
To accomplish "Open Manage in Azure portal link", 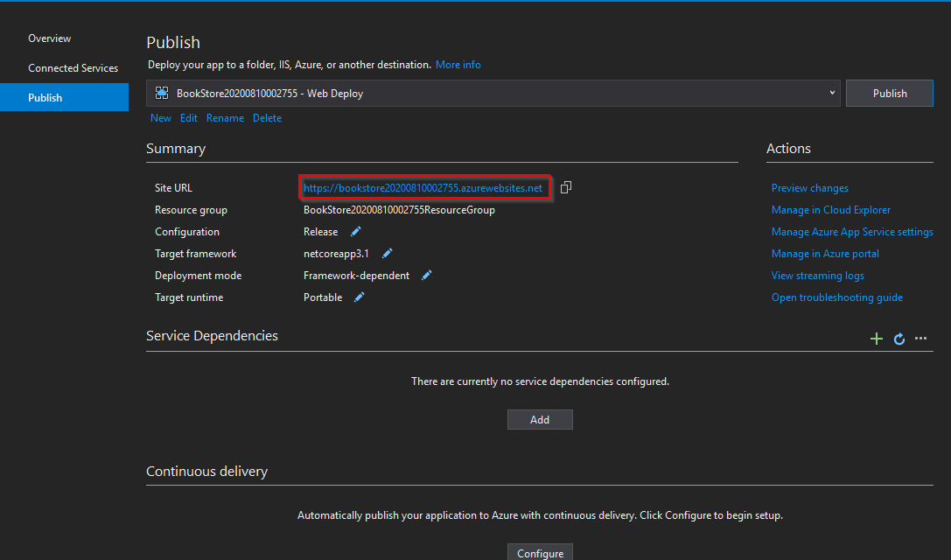I will tap(825, 254).
